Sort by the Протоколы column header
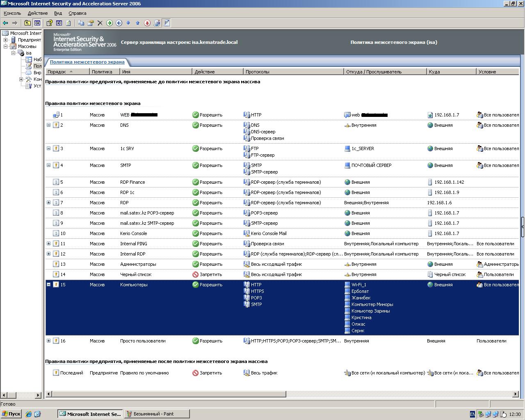 pos(294,72)
